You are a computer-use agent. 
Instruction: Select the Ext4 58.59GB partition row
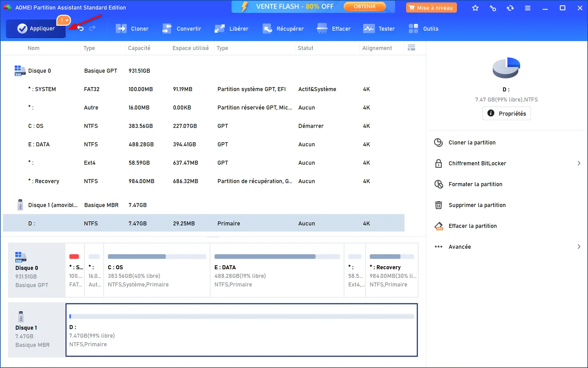[x=204, y=163]
